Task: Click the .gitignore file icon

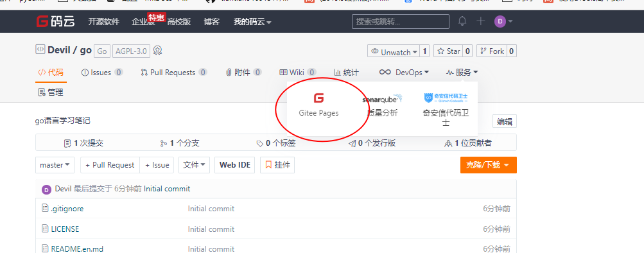Action: [45, 208]
